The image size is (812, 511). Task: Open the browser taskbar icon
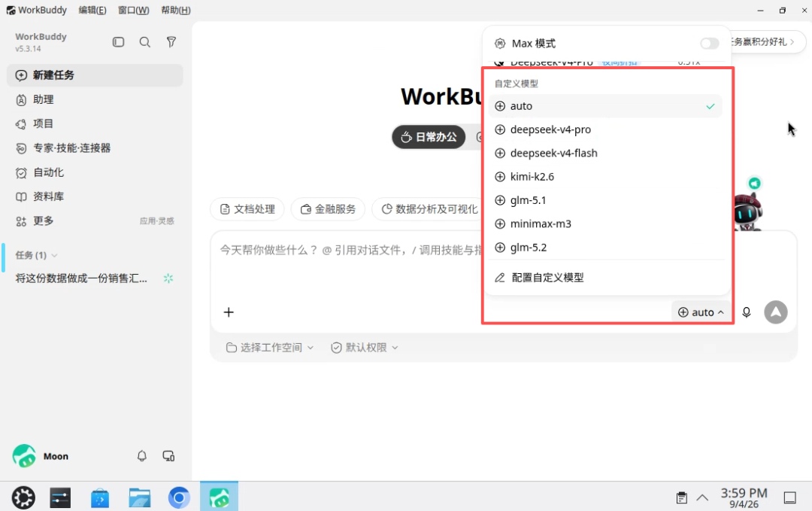[179, 497]
